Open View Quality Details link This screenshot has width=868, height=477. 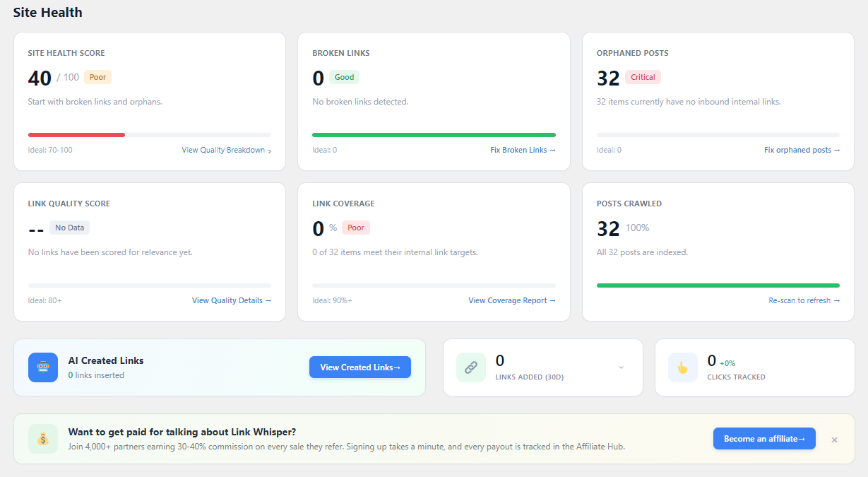[x=232, y=300]
